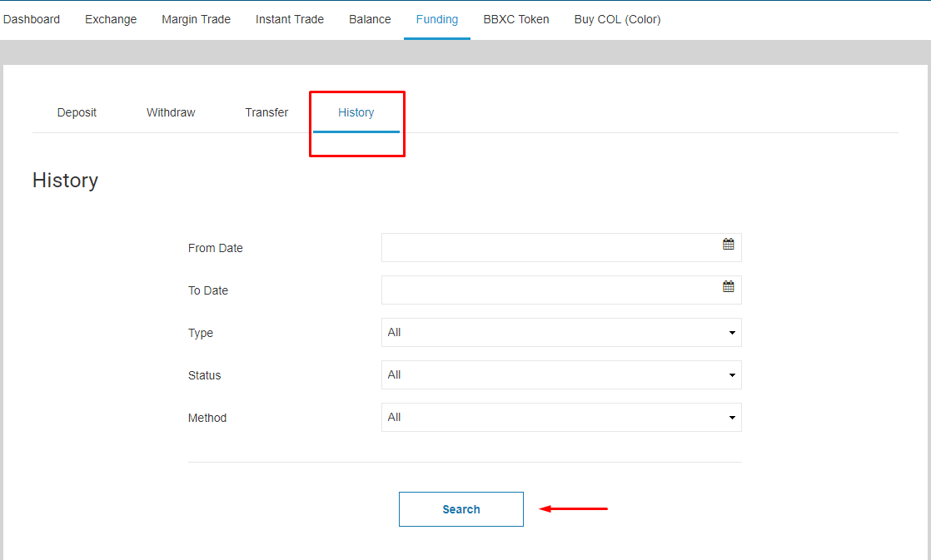This screenshot has height=560, width=931.
Task: Go to the Exchange page
Action: pos(111,19)
